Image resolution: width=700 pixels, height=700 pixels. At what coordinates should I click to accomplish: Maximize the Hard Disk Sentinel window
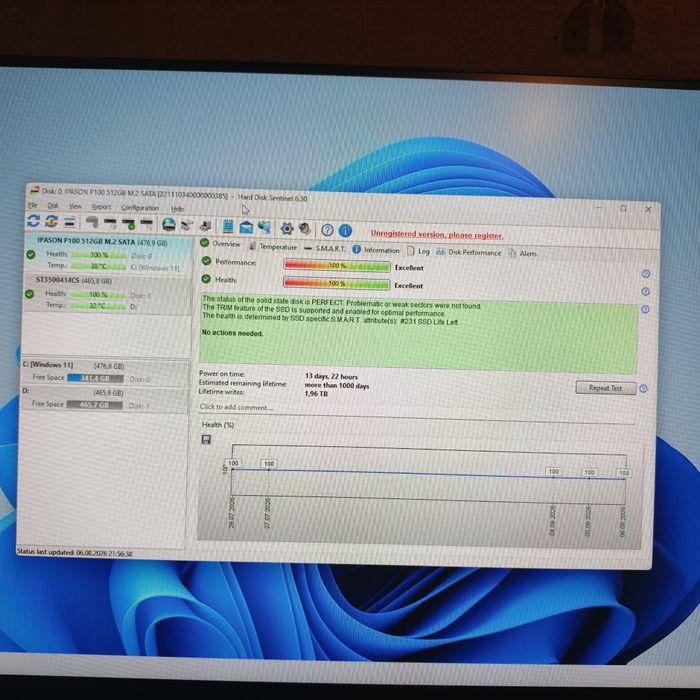click(623, 208)
